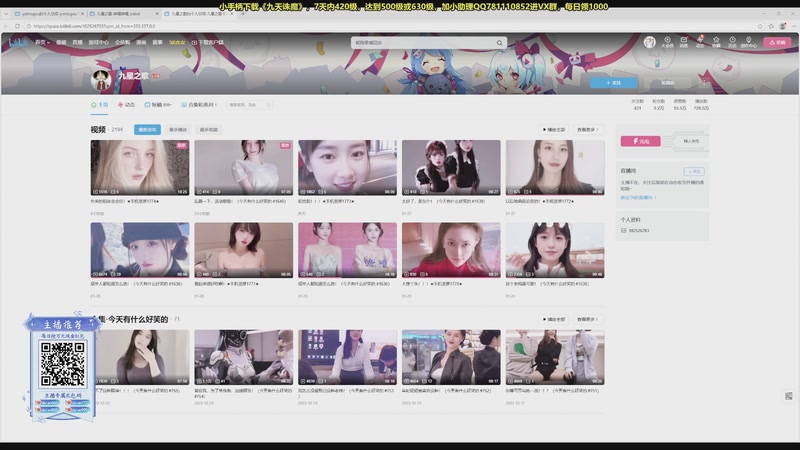
Task: Select the 最多播放 sort option
Action: pyautogui.click(x=178, y=130)
